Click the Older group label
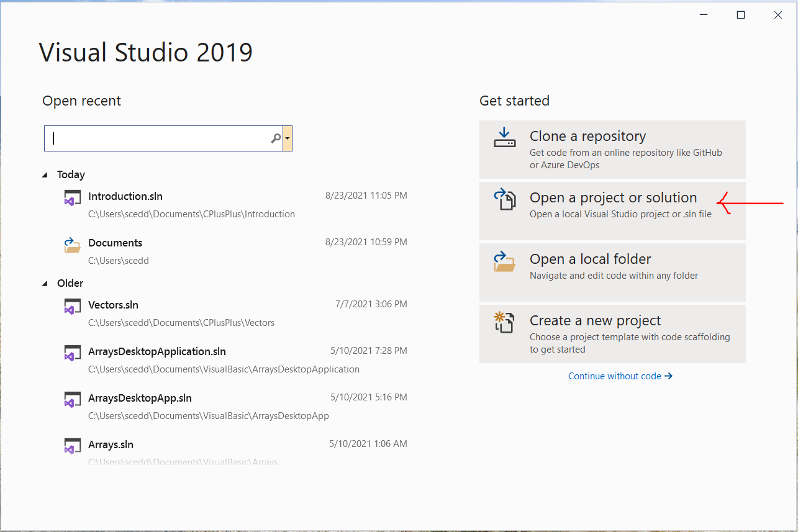Viewport: 798px width, 532px height. coord(70,284)
